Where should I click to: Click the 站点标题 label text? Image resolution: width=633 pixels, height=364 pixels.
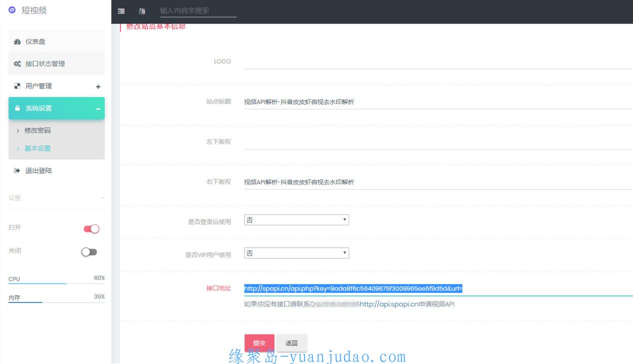point(218,101)
